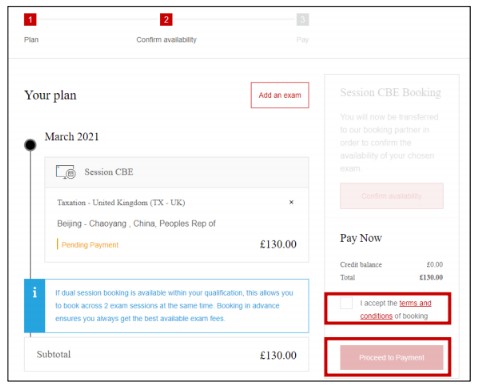
Task: Click the Add an exam button
Action: 280,95
